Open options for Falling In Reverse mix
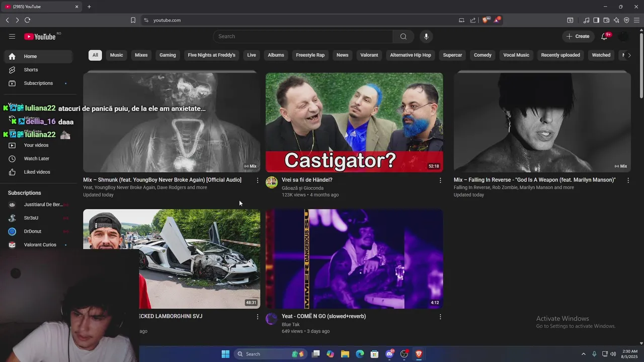This screenshot has width=644, height=362. [x=628, y=180]
